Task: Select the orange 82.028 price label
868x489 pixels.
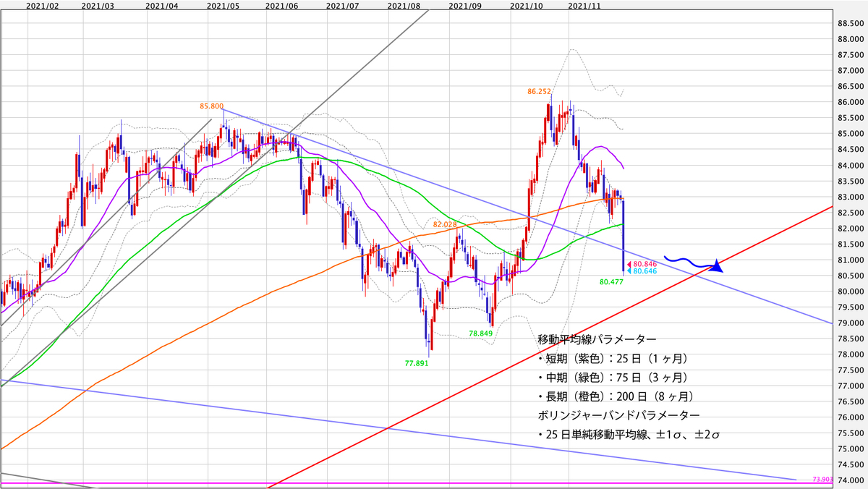Action: click(x=445, y=225)
